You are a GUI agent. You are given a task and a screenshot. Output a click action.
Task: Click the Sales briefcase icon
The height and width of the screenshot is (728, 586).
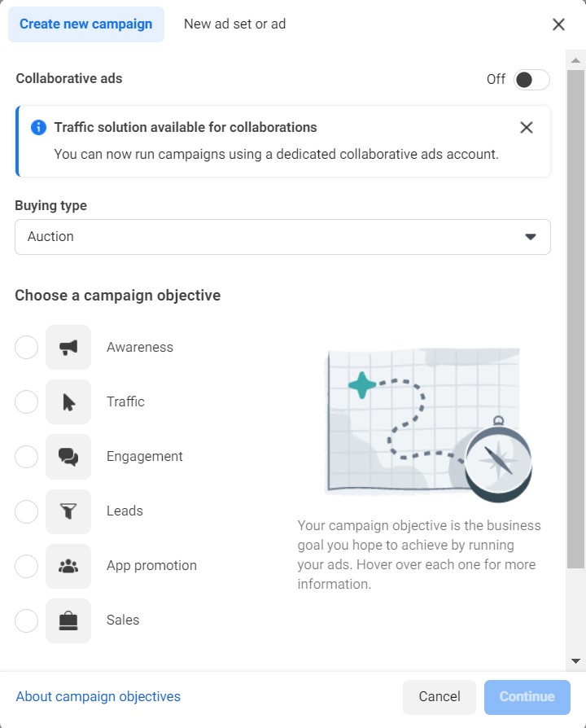(x=68, y=621)
